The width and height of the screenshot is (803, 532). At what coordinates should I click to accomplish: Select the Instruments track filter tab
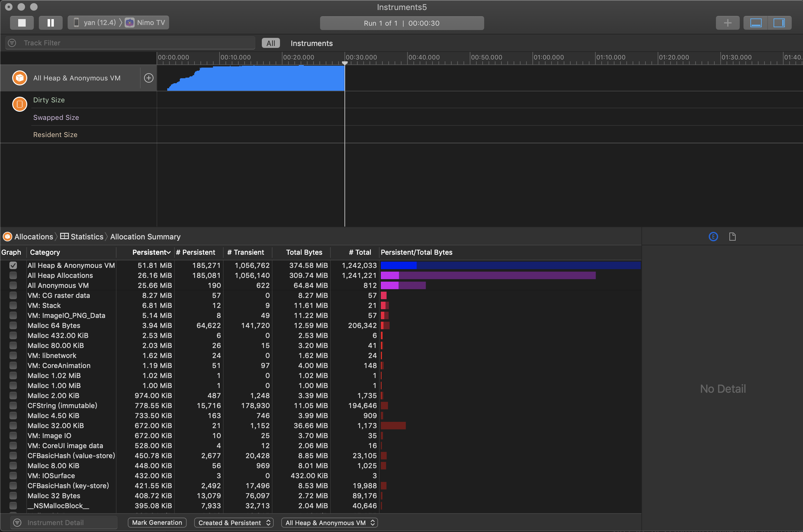point(311,43)
